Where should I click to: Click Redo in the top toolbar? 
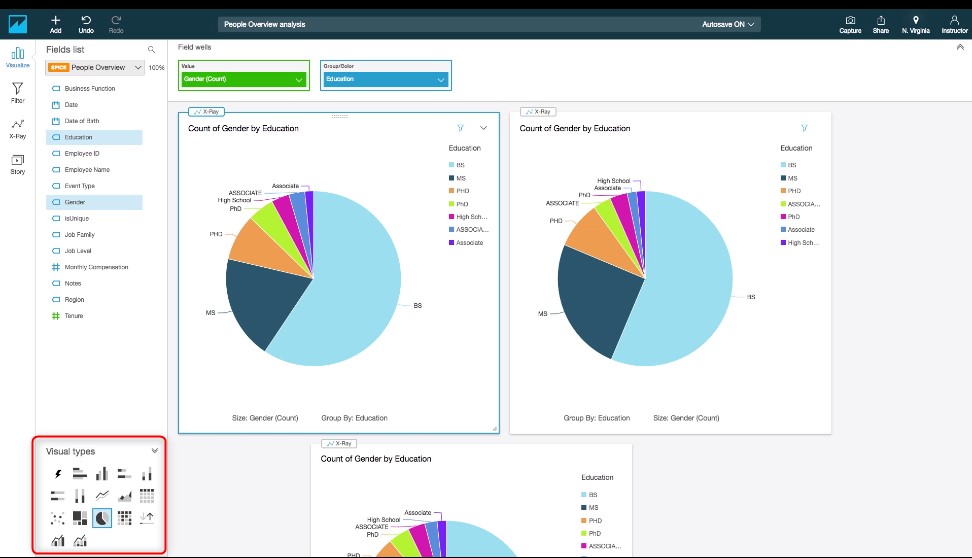pos(116,24)
